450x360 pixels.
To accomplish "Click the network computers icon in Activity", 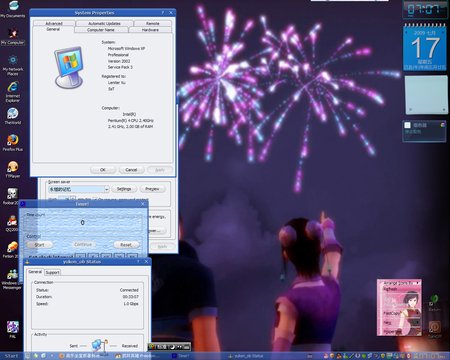I will (x=100, y=346).
